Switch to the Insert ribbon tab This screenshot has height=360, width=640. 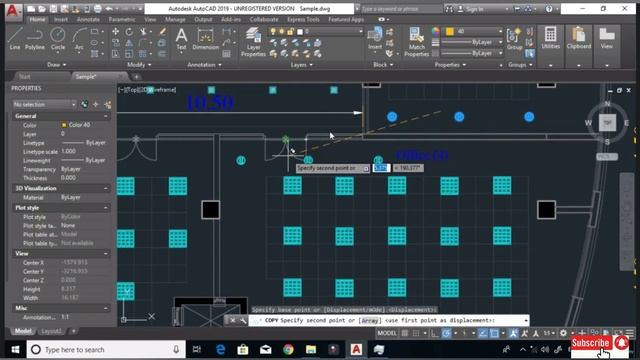(61, 19)
